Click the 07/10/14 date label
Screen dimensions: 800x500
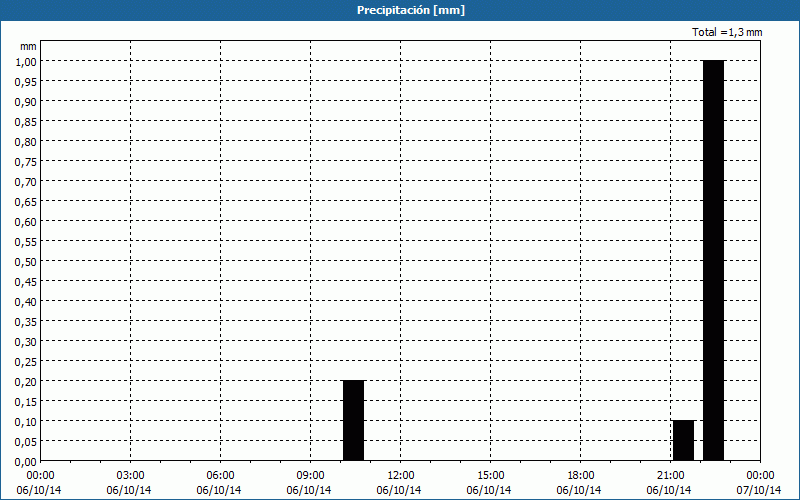[x=759, y=490]
